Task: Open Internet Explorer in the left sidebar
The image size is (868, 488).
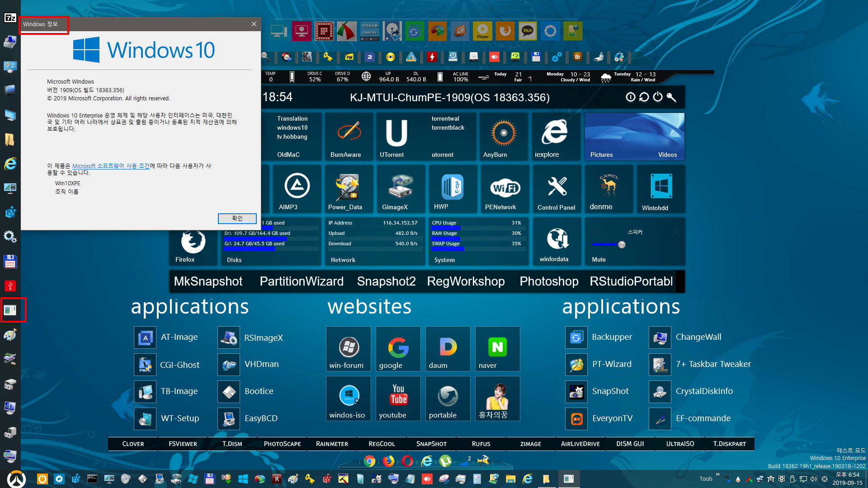Action: 10,164
